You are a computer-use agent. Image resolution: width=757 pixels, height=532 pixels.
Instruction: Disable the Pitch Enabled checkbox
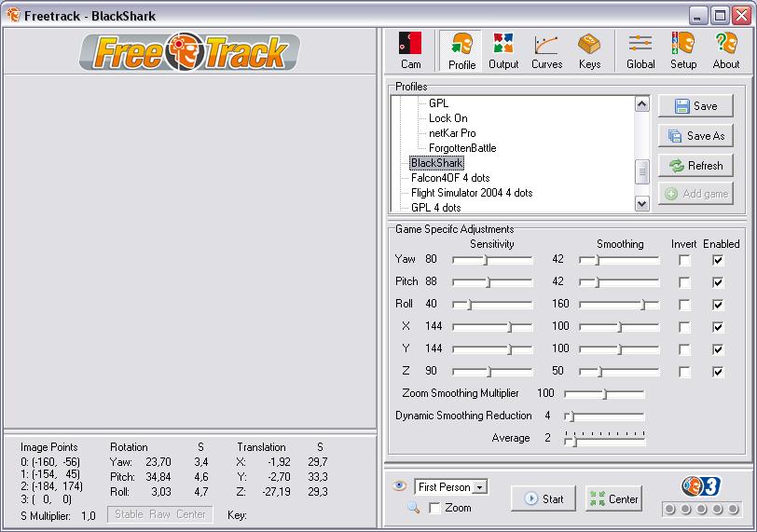coord(718,282)
